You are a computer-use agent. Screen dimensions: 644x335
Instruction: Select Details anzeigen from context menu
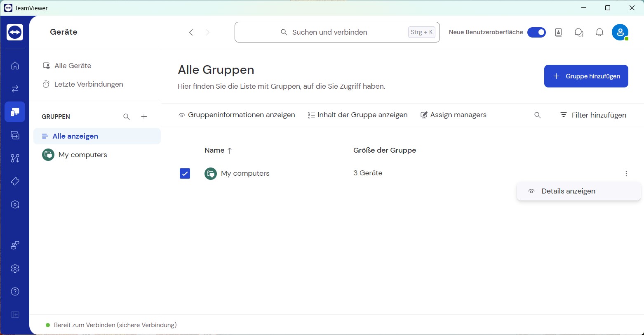568,191
